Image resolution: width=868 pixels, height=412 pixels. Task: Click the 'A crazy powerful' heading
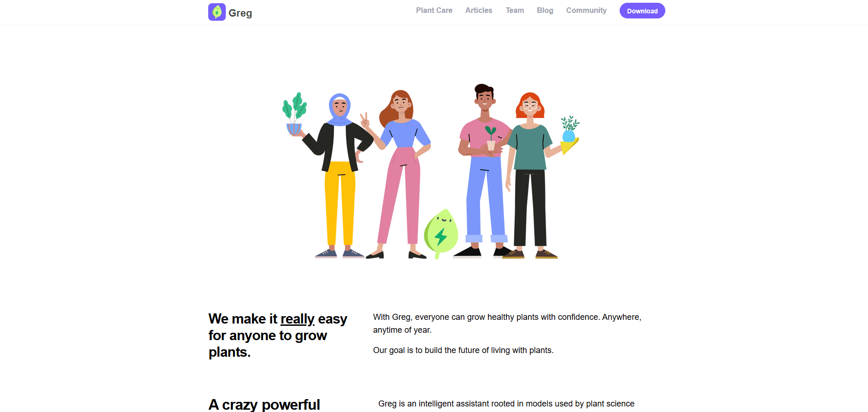[x=264, y=405]
